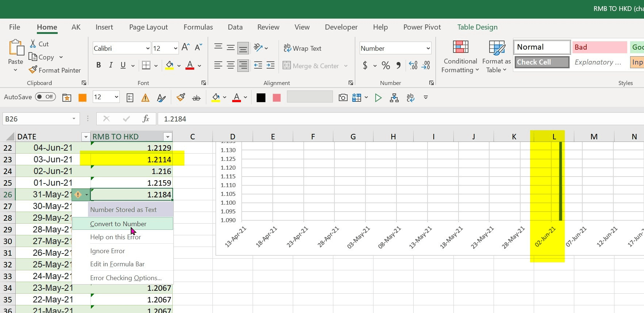Click the Paste clipboard icon

[x=16, y=48]
